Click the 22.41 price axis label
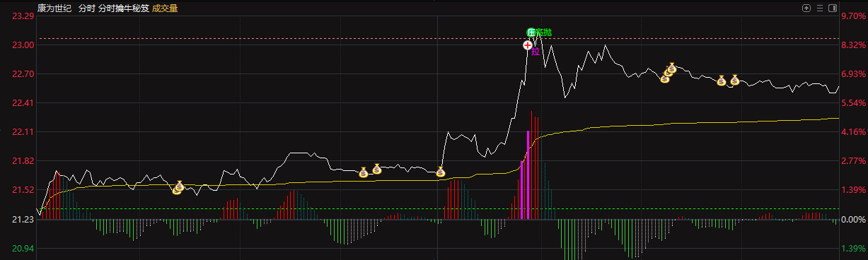 23,102
